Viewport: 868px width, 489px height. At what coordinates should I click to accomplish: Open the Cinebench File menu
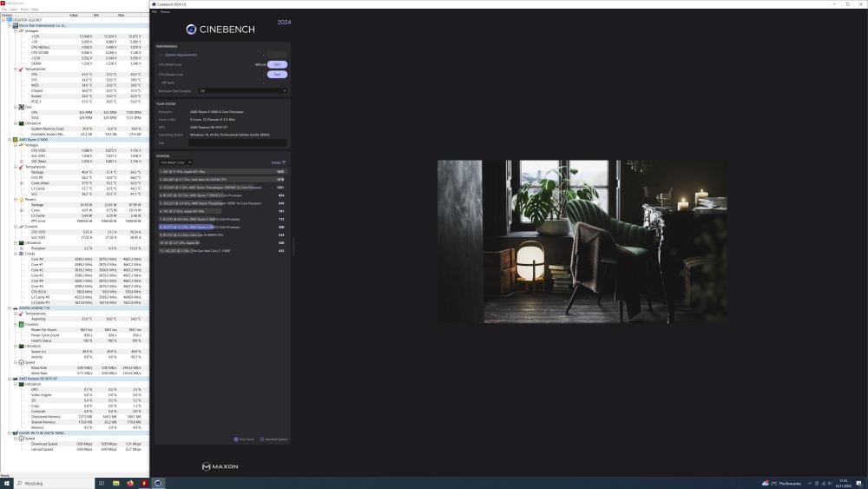click(155, 11)
